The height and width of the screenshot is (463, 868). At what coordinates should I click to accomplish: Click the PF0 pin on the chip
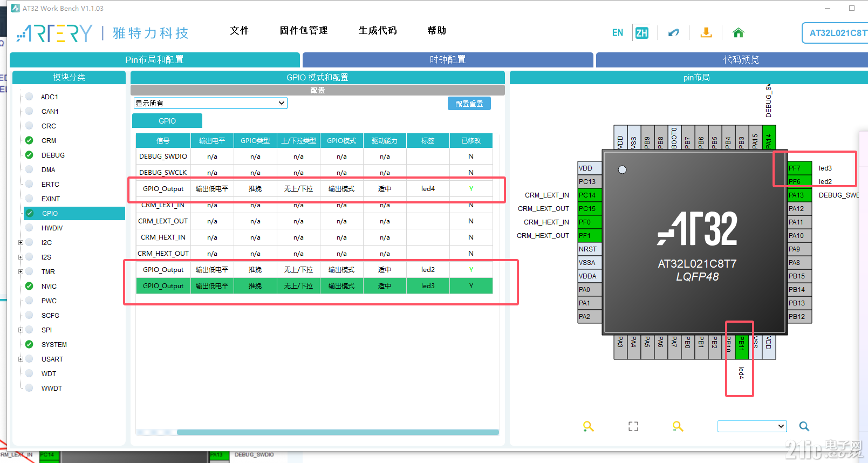tap(590, 222)
